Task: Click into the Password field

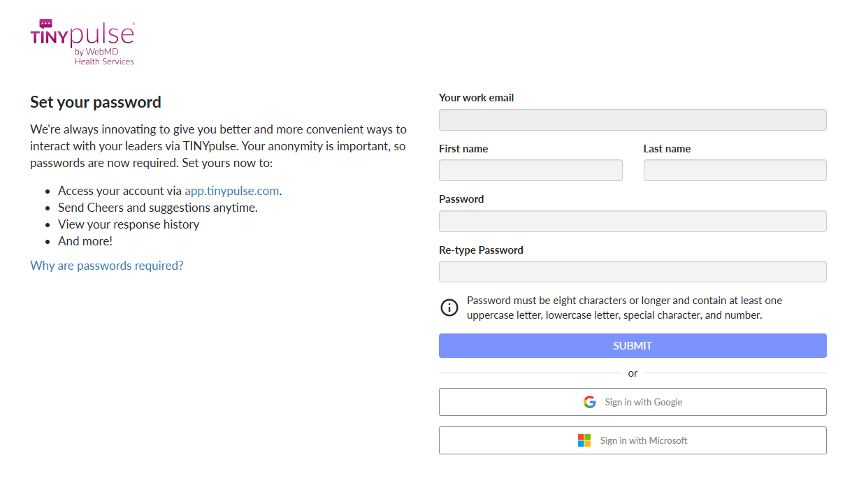Action: click(633, 222)
